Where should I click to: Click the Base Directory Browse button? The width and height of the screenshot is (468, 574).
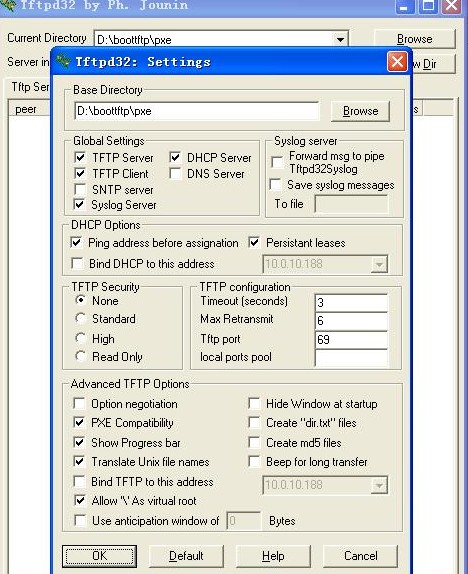360,111
